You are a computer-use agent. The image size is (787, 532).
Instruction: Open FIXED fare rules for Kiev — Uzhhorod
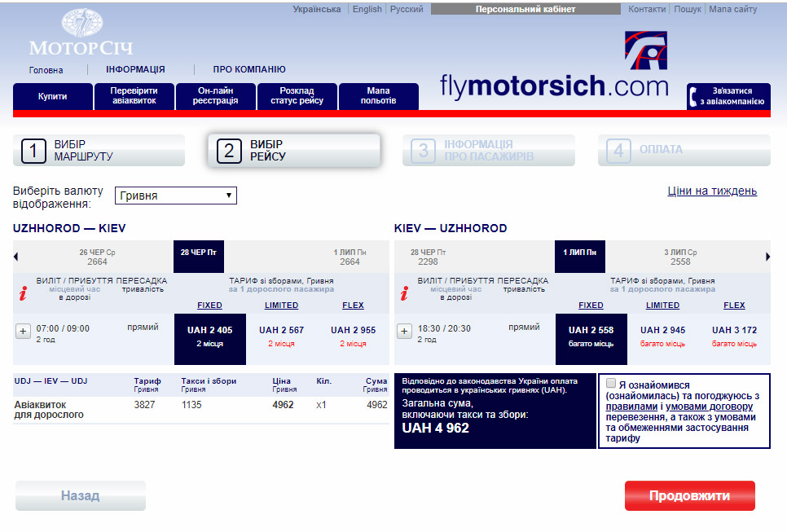tap(591, 306)
